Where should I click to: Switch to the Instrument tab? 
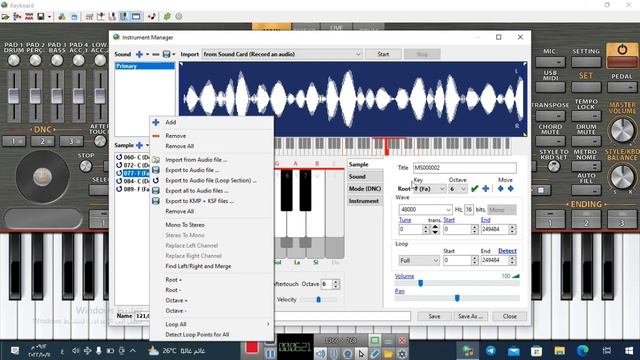tap(365, 201)
